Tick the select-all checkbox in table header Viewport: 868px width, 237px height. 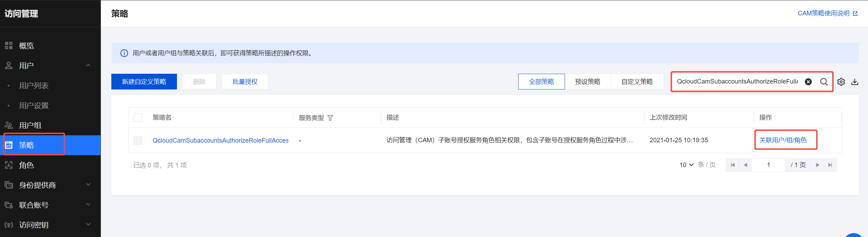[x=138, y=118]
